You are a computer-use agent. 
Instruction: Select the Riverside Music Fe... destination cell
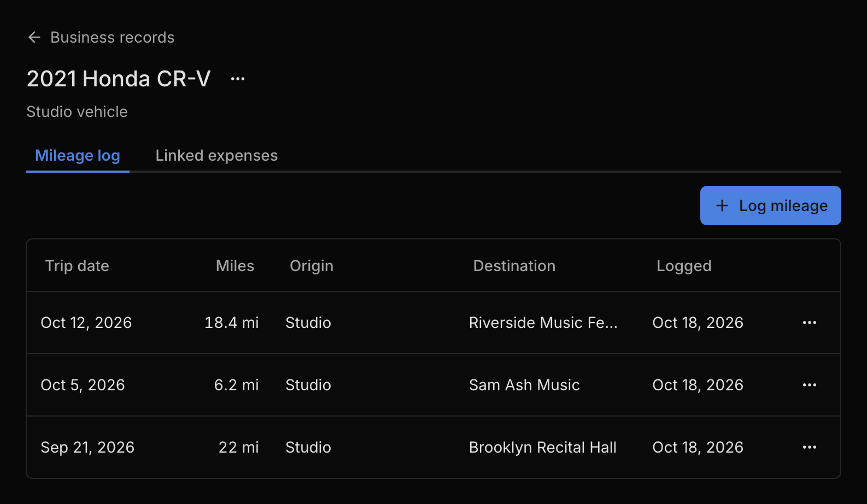(543, 323)
